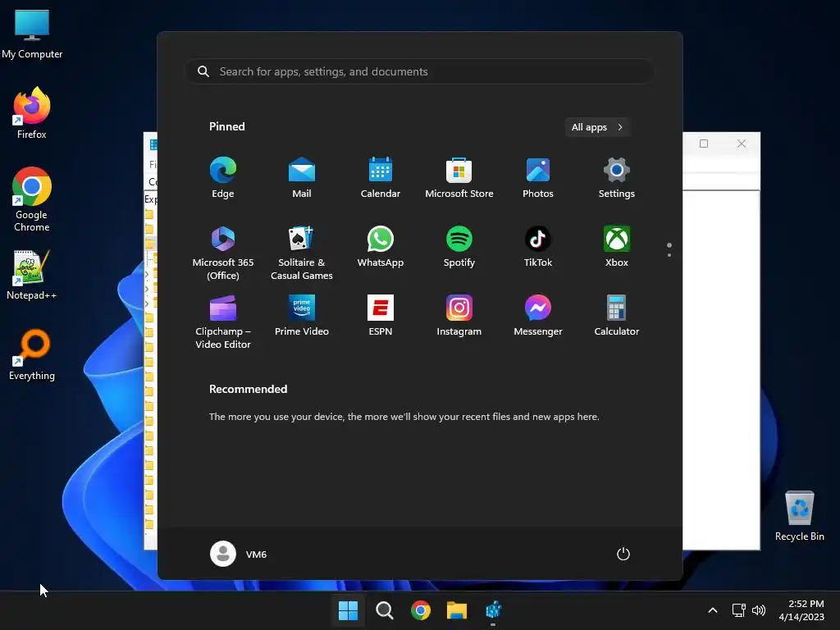The image size is (840, 630).
Task: Open File Explorer from the taskbar
Action: [x=457, y=610]
